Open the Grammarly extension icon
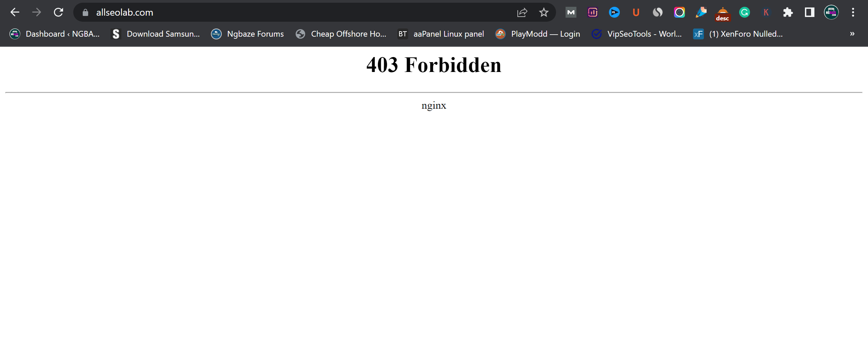This screenshot has width=868, height=349. pos(744,13)
